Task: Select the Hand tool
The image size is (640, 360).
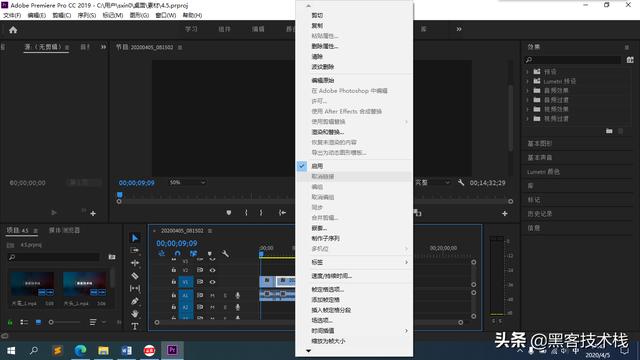Action: pos(135,314)
